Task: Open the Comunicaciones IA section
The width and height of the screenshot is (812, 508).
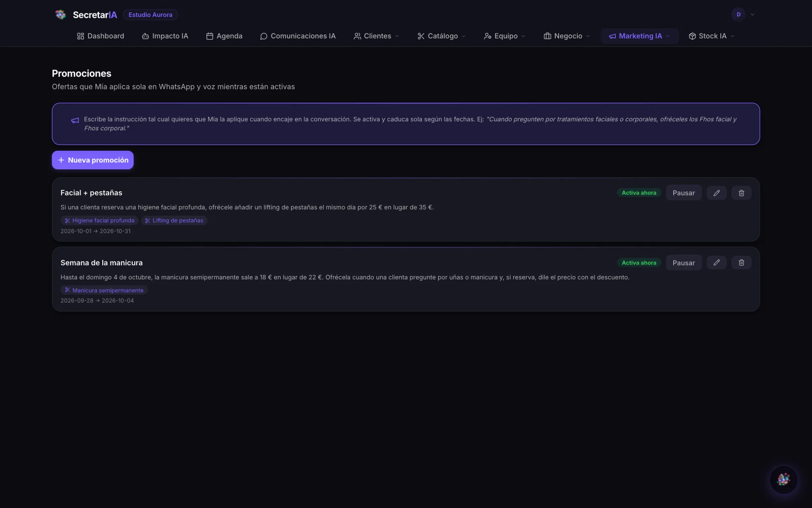Action: click(x=298, y=36)
